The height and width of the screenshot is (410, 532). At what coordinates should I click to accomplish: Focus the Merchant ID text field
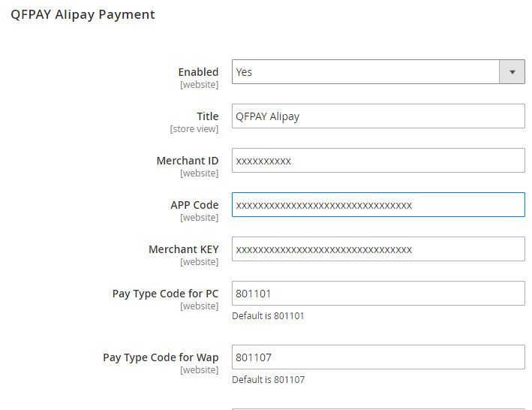pyautogui.click(x=377, y=161)
